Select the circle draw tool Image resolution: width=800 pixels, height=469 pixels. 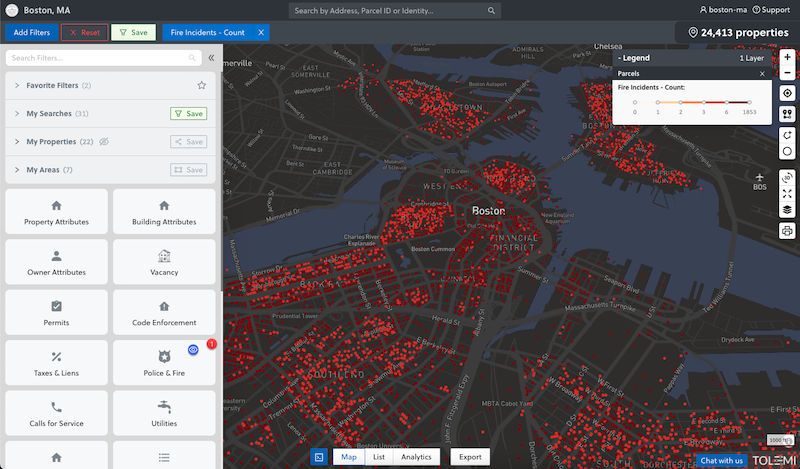[x=787, y=152]
